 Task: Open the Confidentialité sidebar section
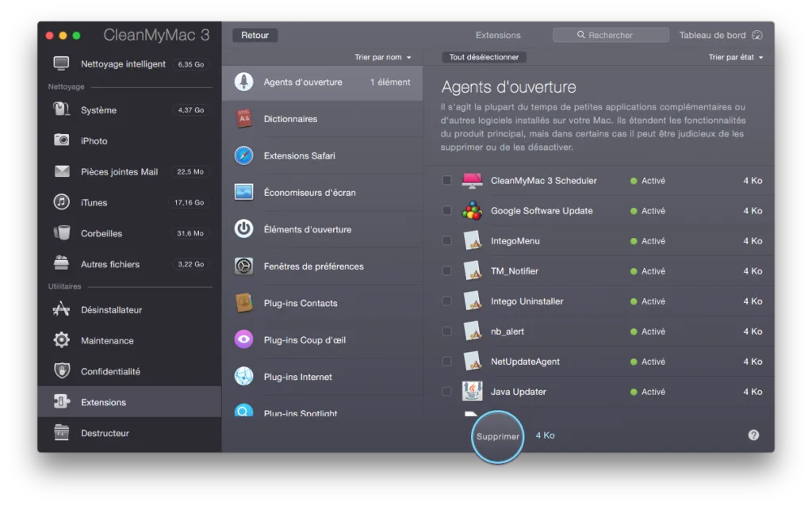coord(129,371)
